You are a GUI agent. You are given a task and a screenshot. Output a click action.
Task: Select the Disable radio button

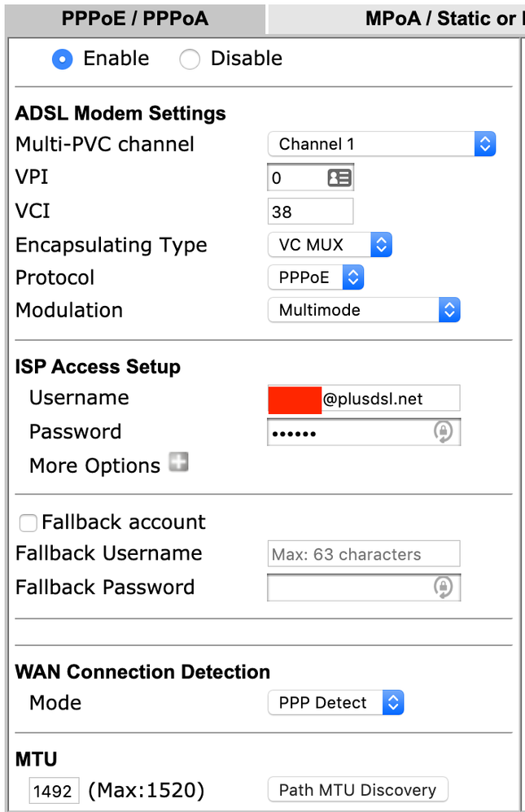[x=190, y=59]
